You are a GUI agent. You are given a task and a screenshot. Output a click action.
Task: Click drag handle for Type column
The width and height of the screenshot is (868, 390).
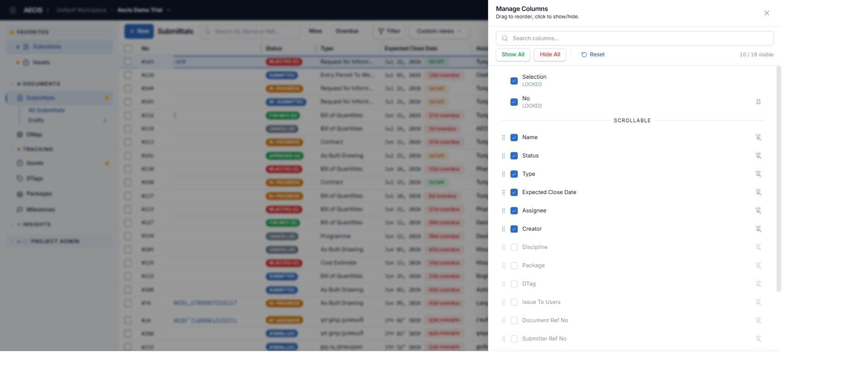click(x=503, y=174)
